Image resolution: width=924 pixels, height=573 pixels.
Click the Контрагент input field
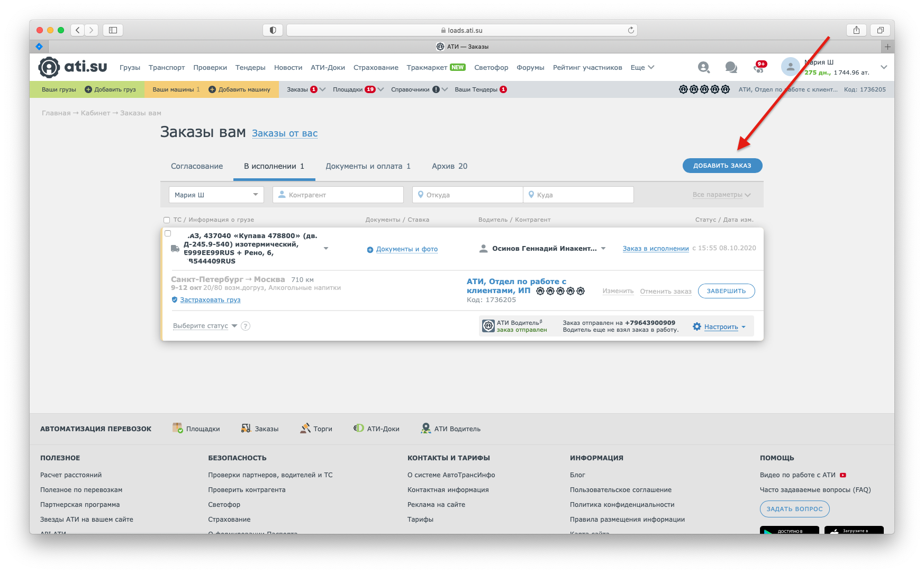pyautogui.click(x=338, y=195)
